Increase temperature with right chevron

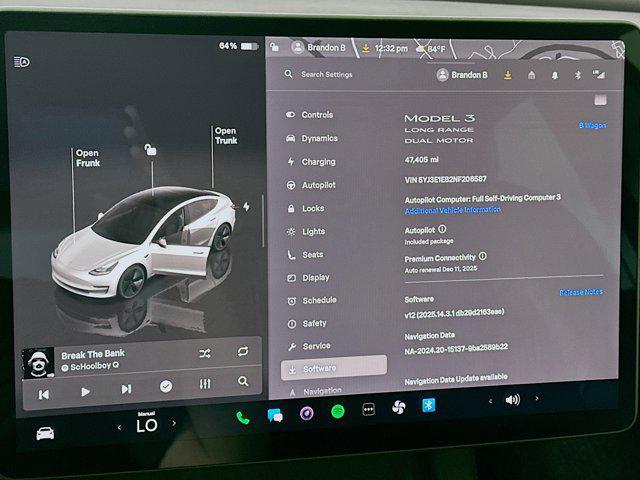point(174,423)
